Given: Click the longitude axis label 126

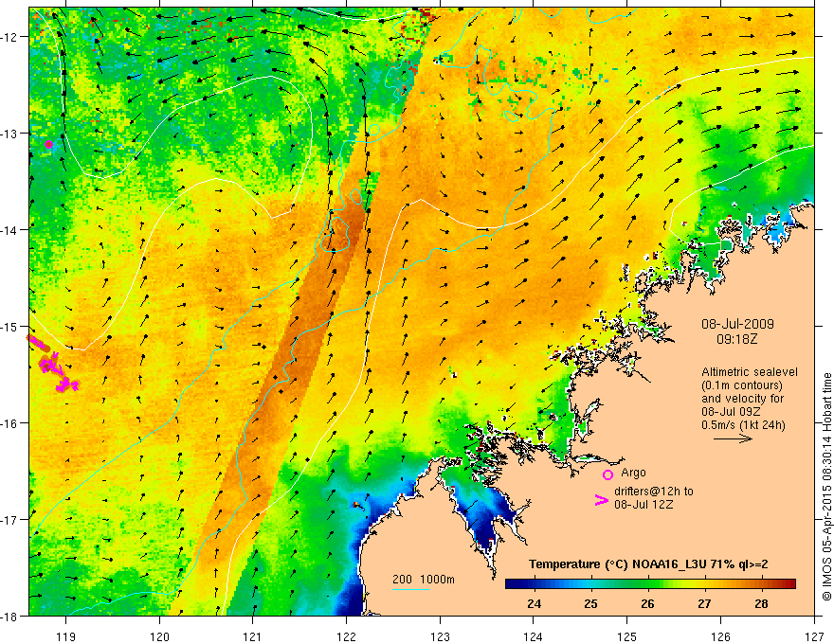Looking at the screenshot, I should tap(720, 636).
